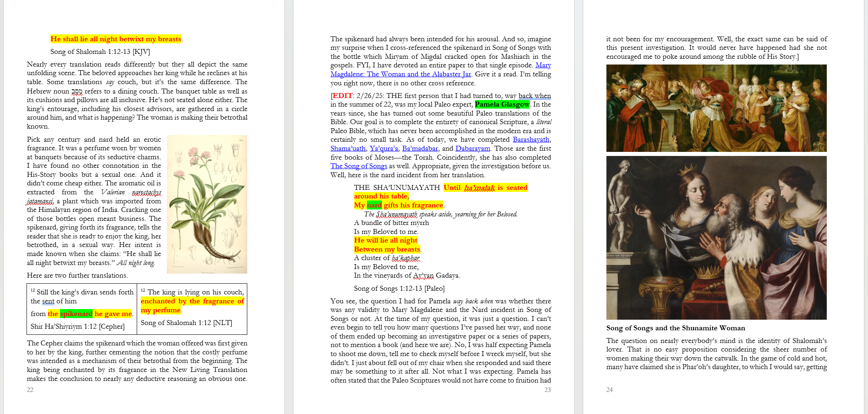The image size is (868, 414).
Task: Click the green-highlighted 'nard' word
Action: (x=374, y=205)
